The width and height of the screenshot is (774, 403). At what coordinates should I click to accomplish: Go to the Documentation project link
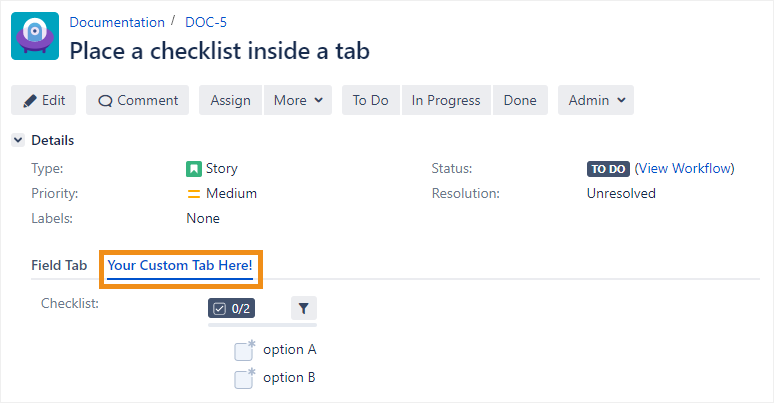tap(117, 22)
